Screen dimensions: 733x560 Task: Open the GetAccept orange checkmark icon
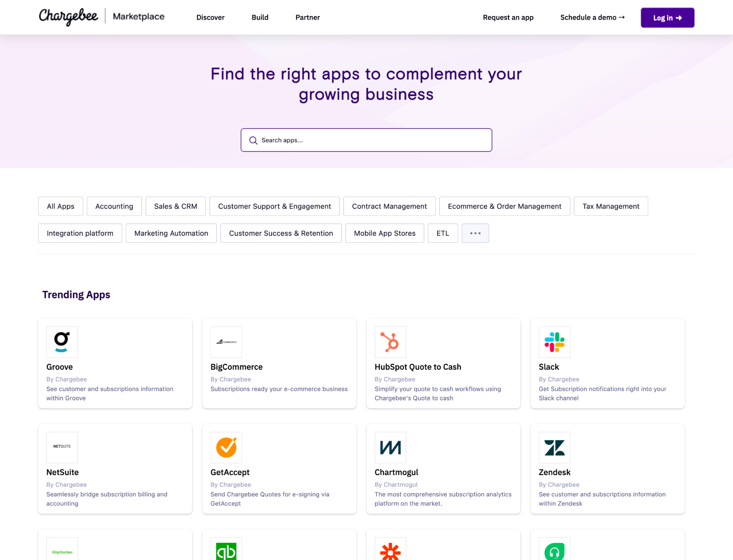coord(226,447)
